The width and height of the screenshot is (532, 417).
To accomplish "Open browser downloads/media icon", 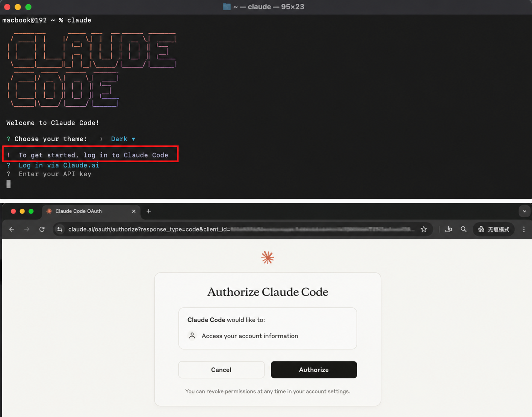I will click(x=449, y=229).
